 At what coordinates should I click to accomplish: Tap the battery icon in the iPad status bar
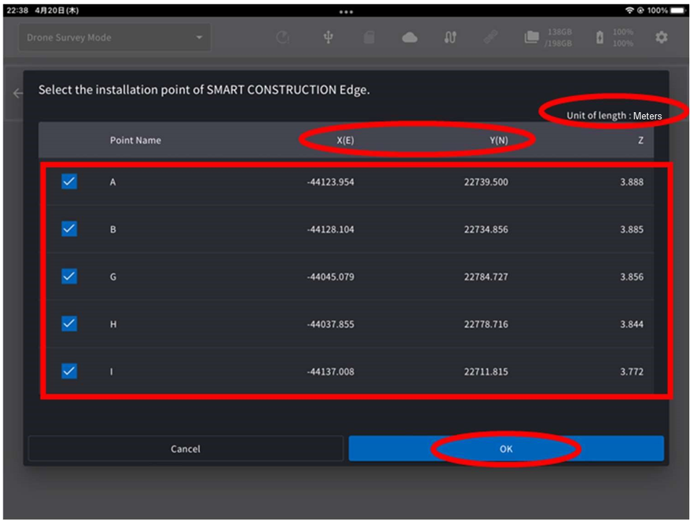(678, 10)
